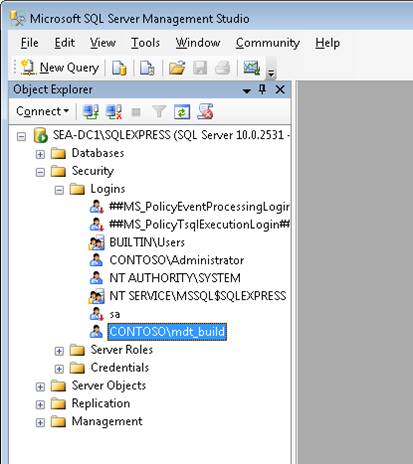
Task: Open the File menu
Action: 29,43
